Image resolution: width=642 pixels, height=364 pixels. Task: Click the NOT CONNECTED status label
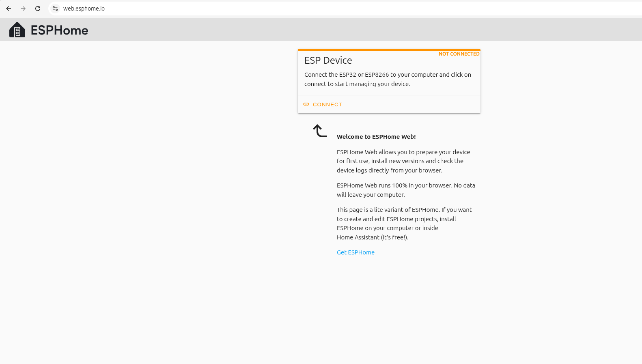click(459, 54)
